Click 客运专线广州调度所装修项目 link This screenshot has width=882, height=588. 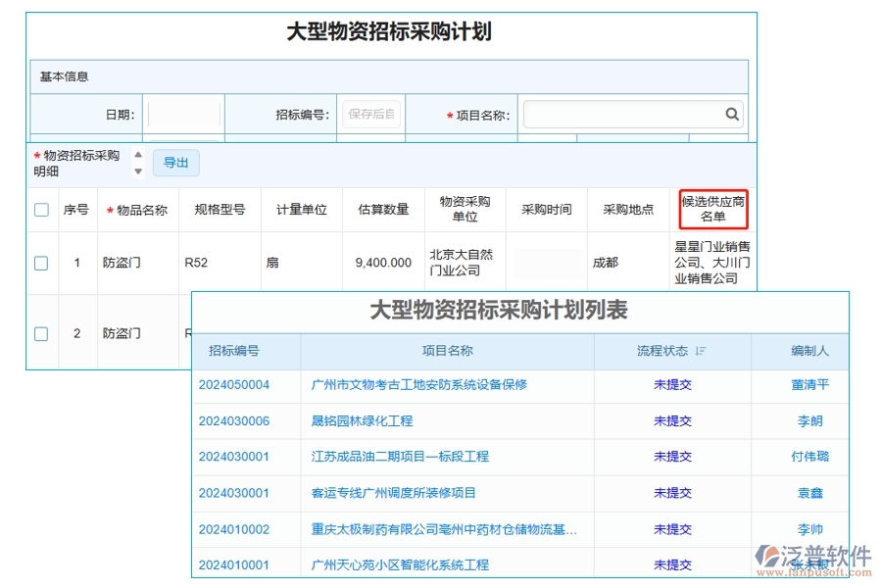click(x=393, y=493)
